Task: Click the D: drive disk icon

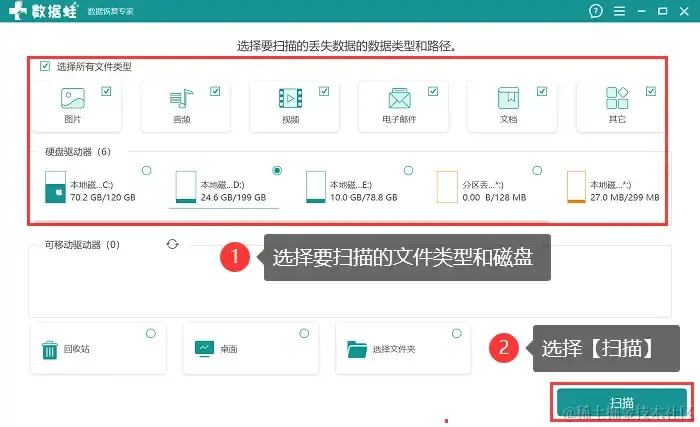Action: pos(186,187)
